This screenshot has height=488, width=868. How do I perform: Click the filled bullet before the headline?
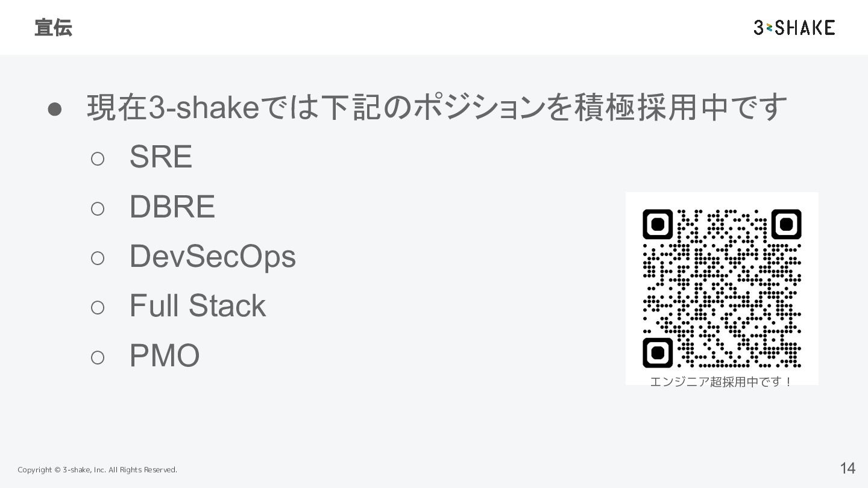(x=55, y=108)
